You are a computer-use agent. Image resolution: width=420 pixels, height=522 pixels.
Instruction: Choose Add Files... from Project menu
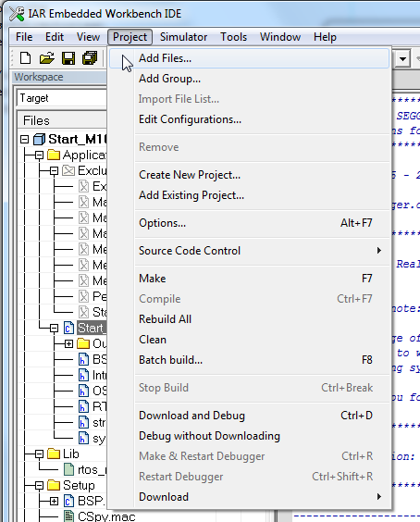(x=249, y=58)
